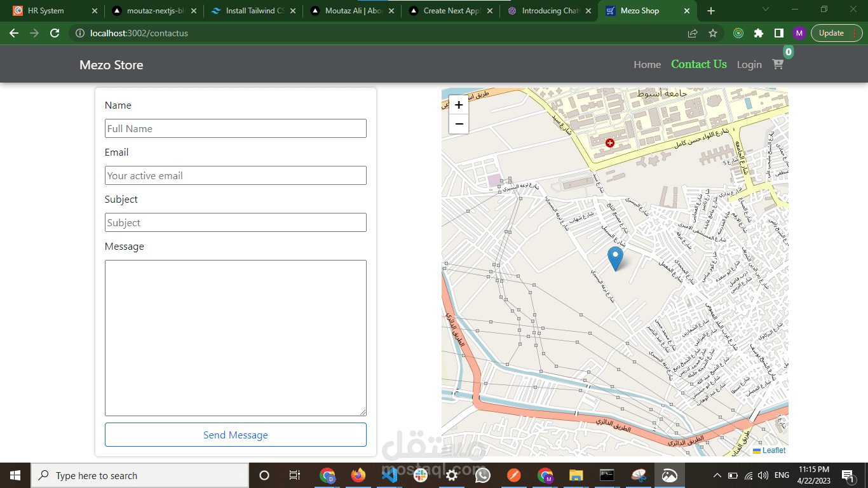
Task: Click the Send Message button
Action: tap(236, 435)
